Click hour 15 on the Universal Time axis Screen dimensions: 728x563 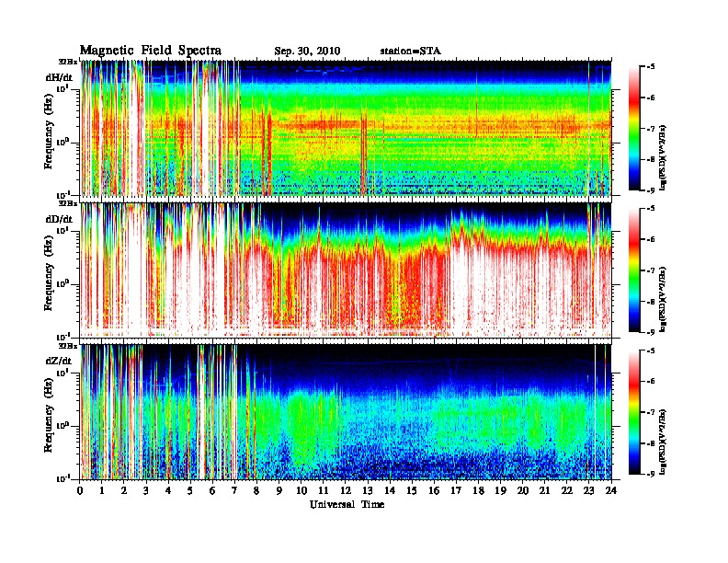point(413,491)
